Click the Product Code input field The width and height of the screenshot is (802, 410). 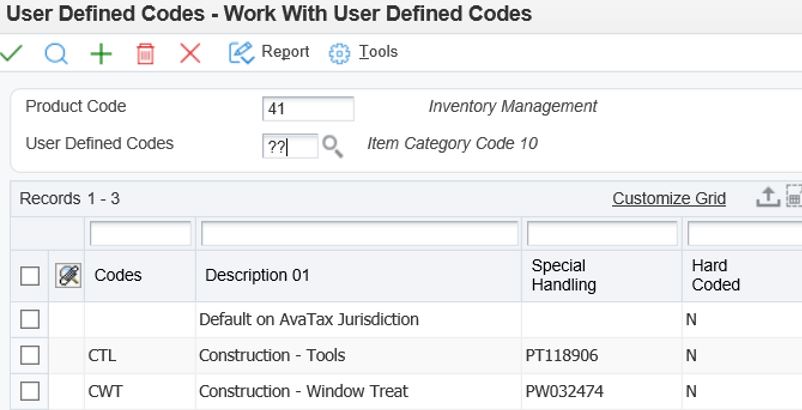pos(308,108)
